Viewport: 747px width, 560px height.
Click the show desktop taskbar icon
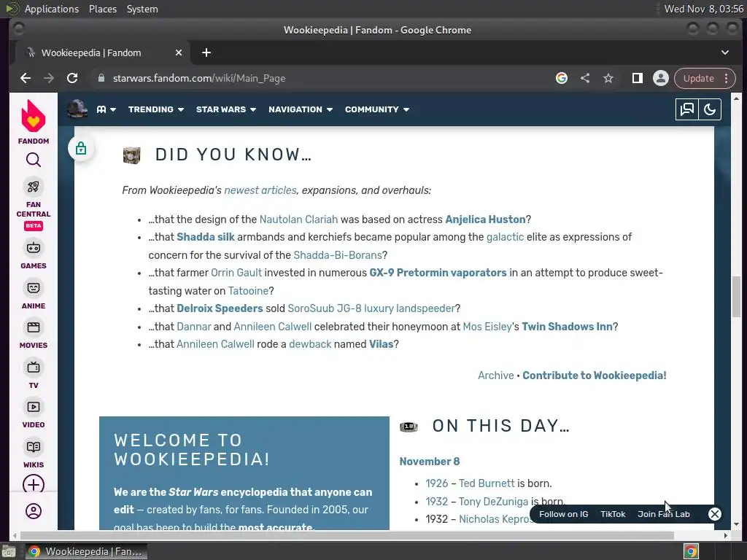click(9, 552)
